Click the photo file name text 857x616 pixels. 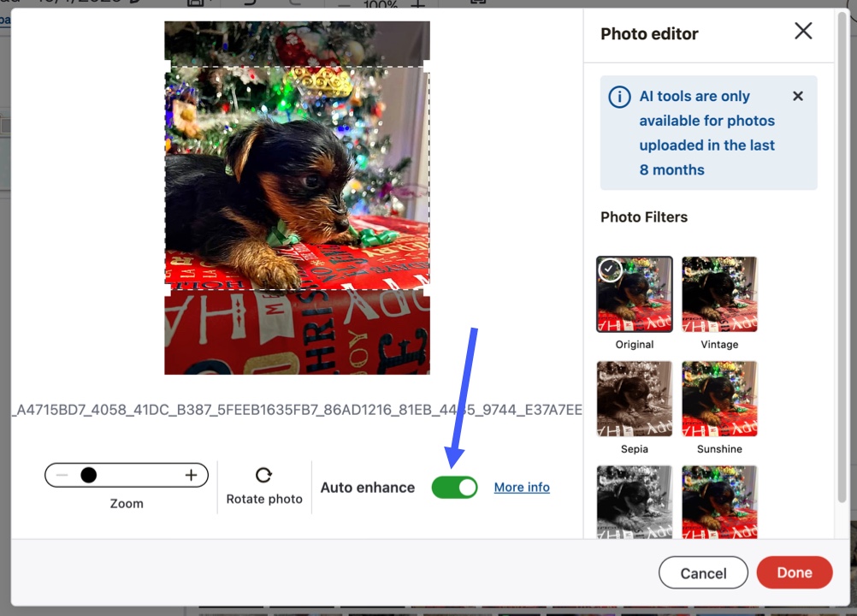click(x=298, y=410)
